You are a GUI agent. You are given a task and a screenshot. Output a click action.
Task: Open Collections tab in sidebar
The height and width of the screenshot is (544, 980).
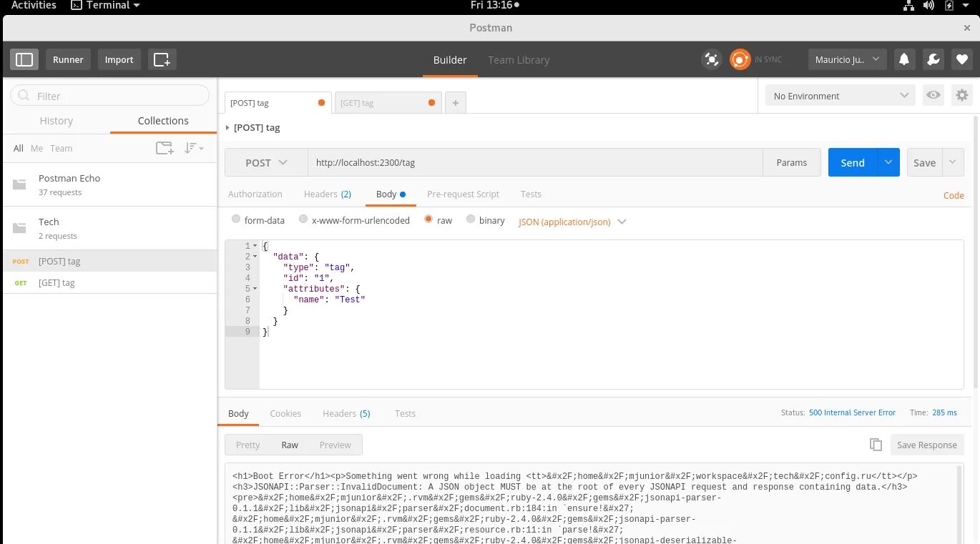pos(163,121)
